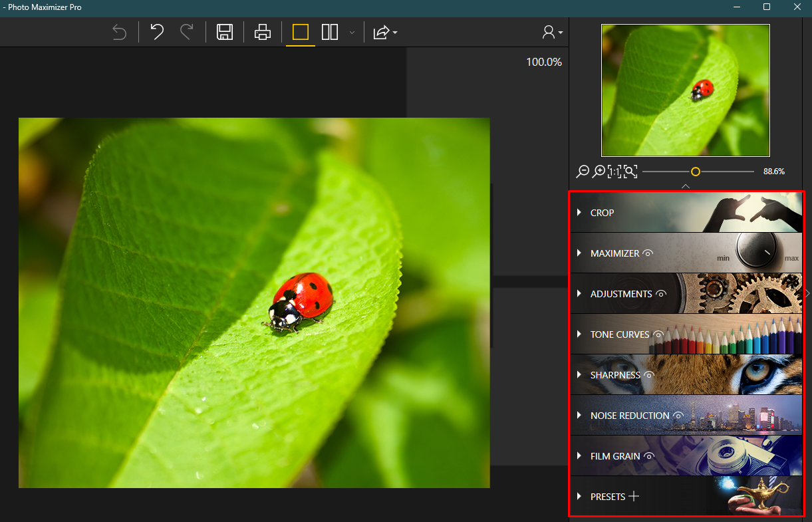Click the Print icon
This screenshot has width=812, height=522.
(262, 31)
